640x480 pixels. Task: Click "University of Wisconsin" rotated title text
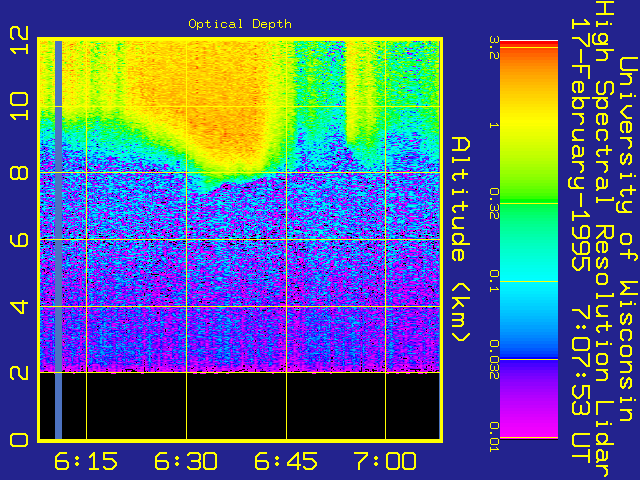coord(629,239)
